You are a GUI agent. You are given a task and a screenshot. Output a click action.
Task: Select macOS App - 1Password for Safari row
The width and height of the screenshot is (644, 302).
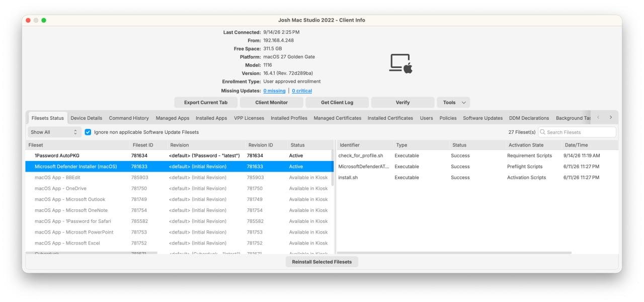coord(179,221)
